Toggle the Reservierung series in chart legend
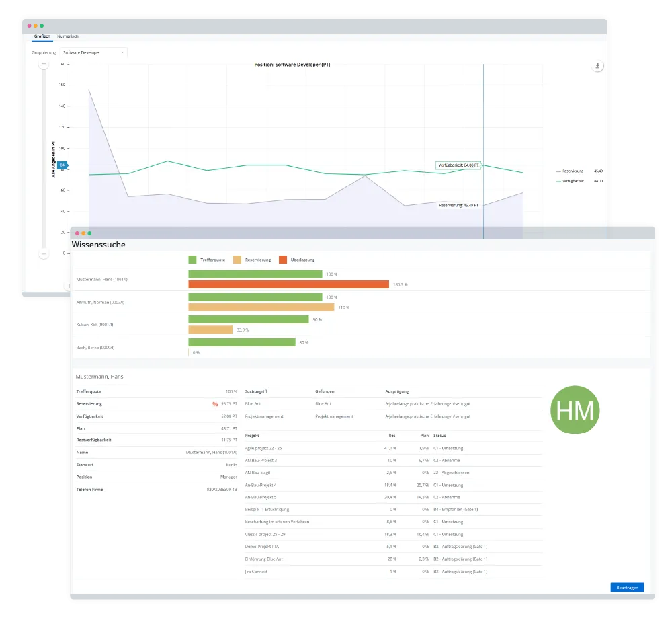Image resolution: width=672 pixels, height=620 pixels. pos(573,171)
